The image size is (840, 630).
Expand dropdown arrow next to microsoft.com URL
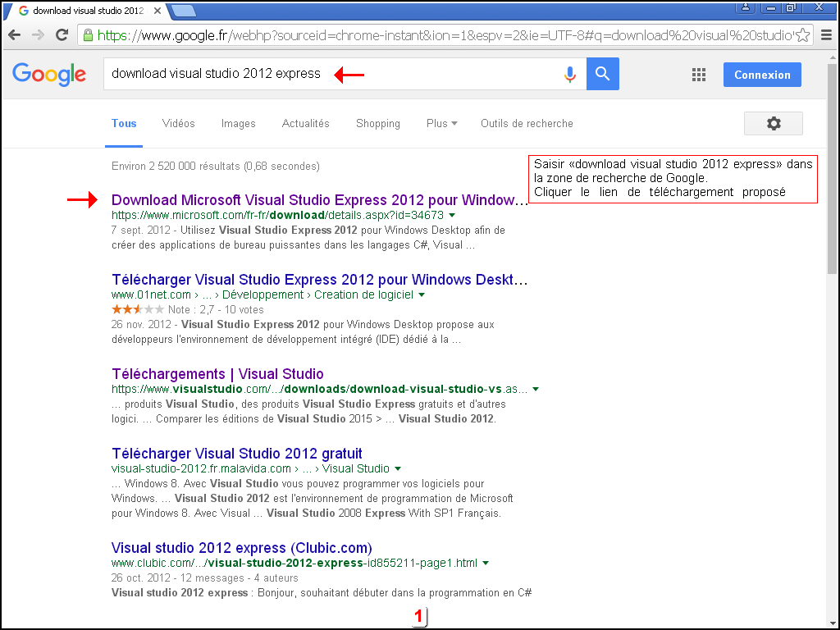click(x=452, y=216)
